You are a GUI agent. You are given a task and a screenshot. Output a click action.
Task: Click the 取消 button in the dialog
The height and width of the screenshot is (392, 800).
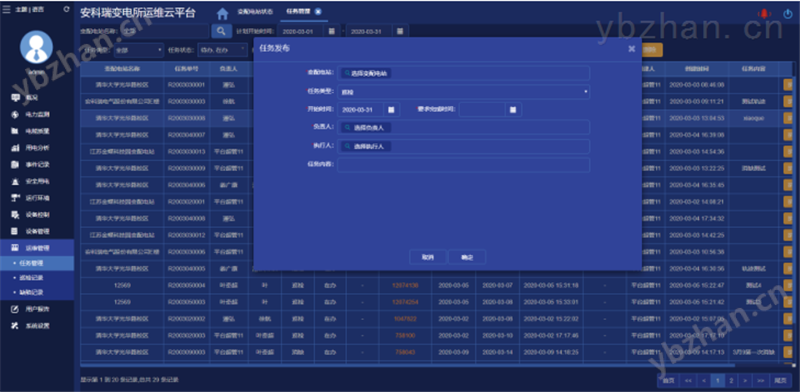[x=428, y=257]
